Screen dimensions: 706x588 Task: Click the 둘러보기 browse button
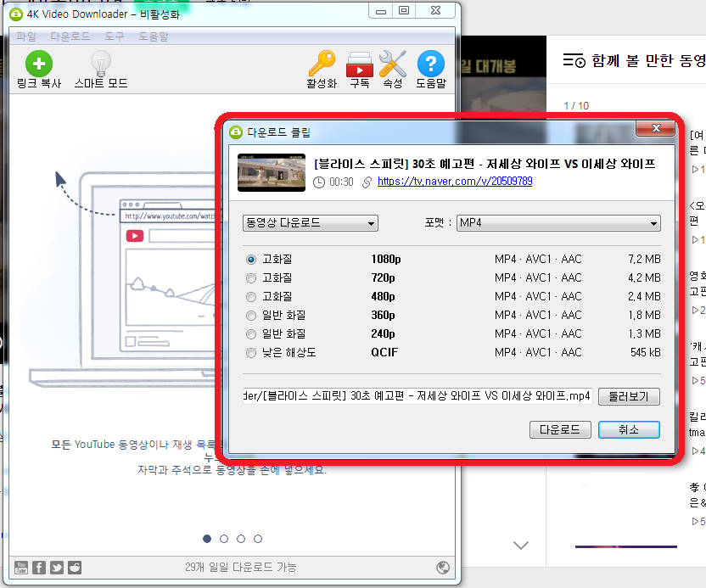tap(629, 396)
